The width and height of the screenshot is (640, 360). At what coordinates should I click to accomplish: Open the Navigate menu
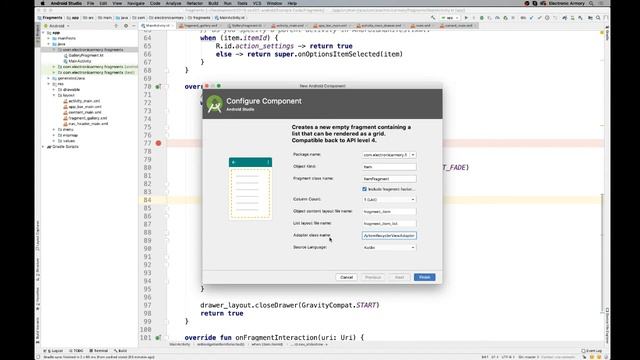136,3
